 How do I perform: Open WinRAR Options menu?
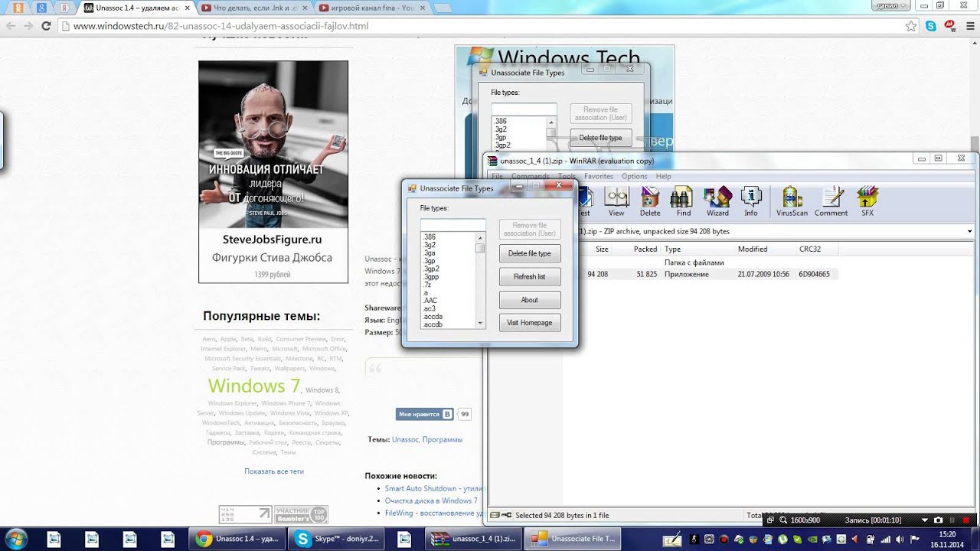click(x=635, y=176)
